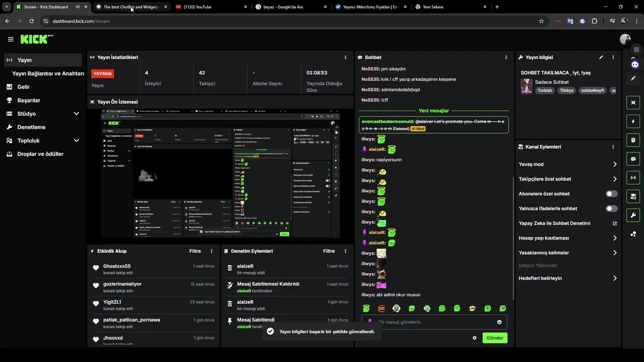Toggle the lightning activity feed icon in the right sidebar
The height and width of the screenshot is (362, 644).
[x=633, y=121]
